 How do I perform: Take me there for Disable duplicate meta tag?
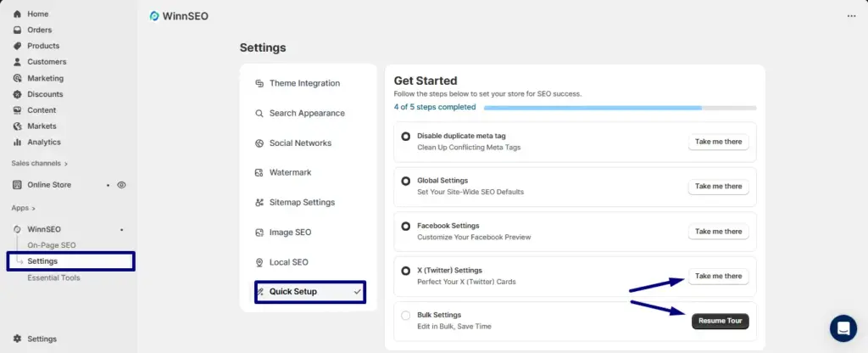(719, 142)
